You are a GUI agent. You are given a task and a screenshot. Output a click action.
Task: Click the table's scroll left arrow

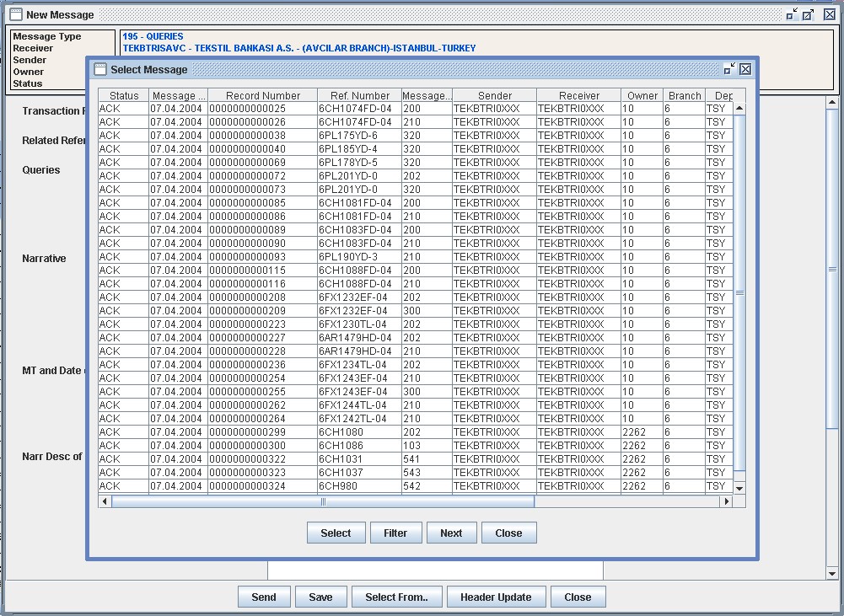[x=105, y=501]
